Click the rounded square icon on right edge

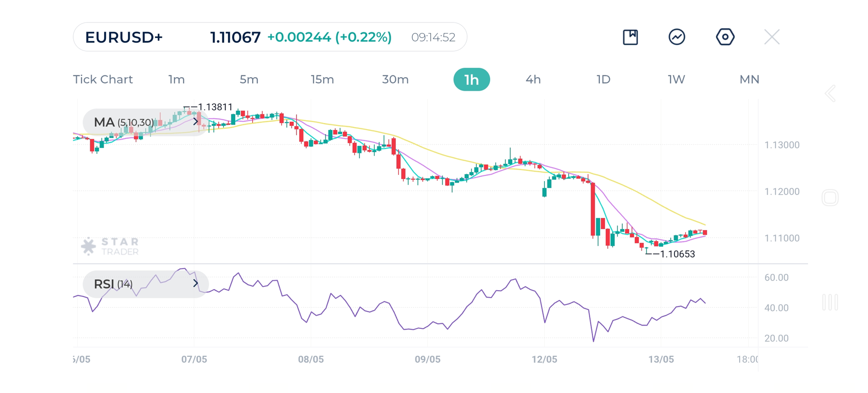pyautogui.click(x=830, y=197)
